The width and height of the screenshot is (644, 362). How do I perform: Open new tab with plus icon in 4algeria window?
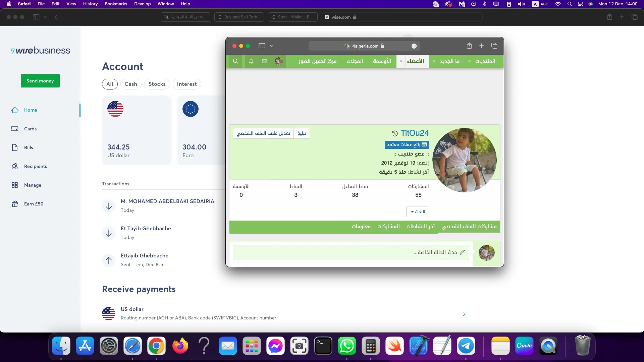pos(481,46)
